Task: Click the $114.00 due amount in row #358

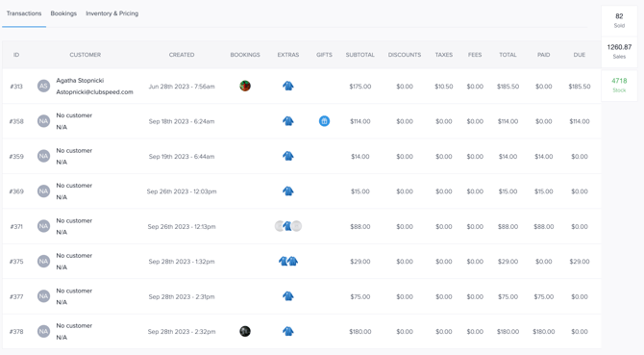Action: 580,121
